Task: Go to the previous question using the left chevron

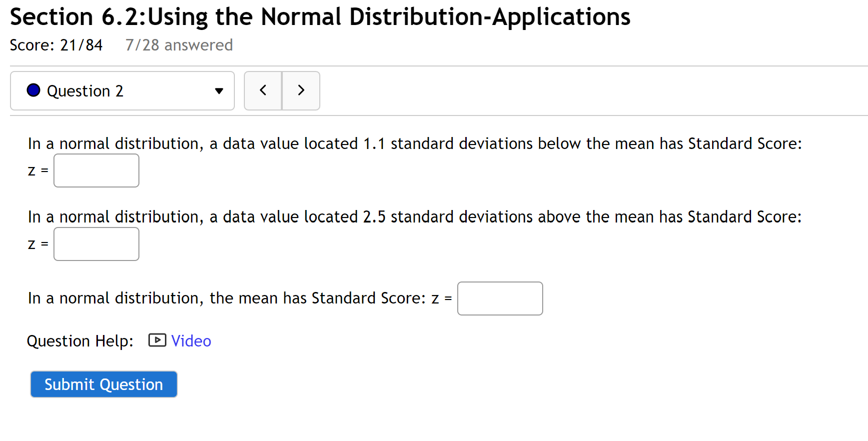Action: [x=263, y=90]
